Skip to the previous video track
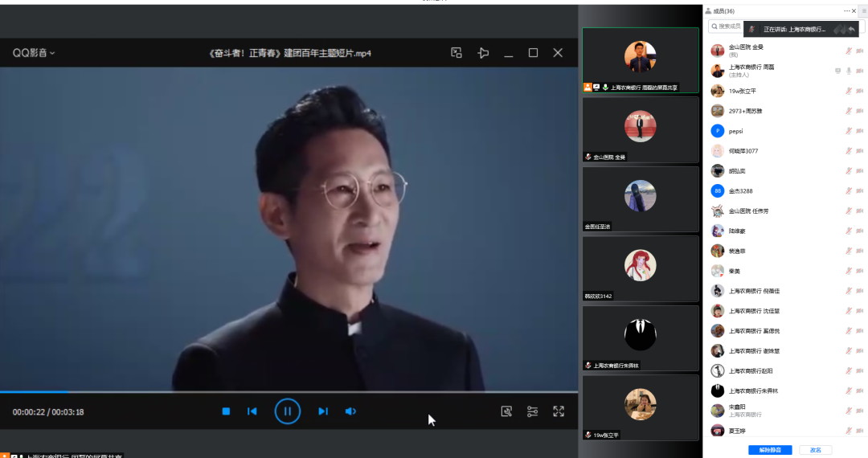 (252, 411)
